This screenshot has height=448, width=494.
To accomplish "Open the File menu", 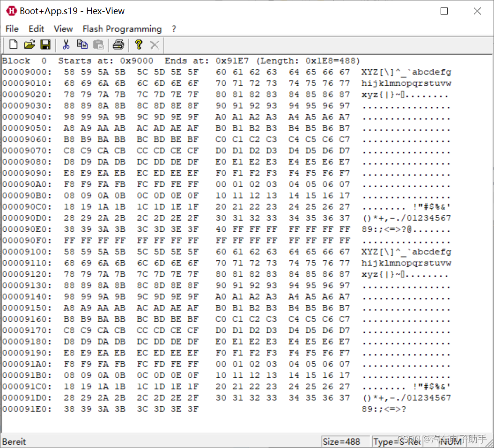I will pyautogui.click(x=12, y=29).
